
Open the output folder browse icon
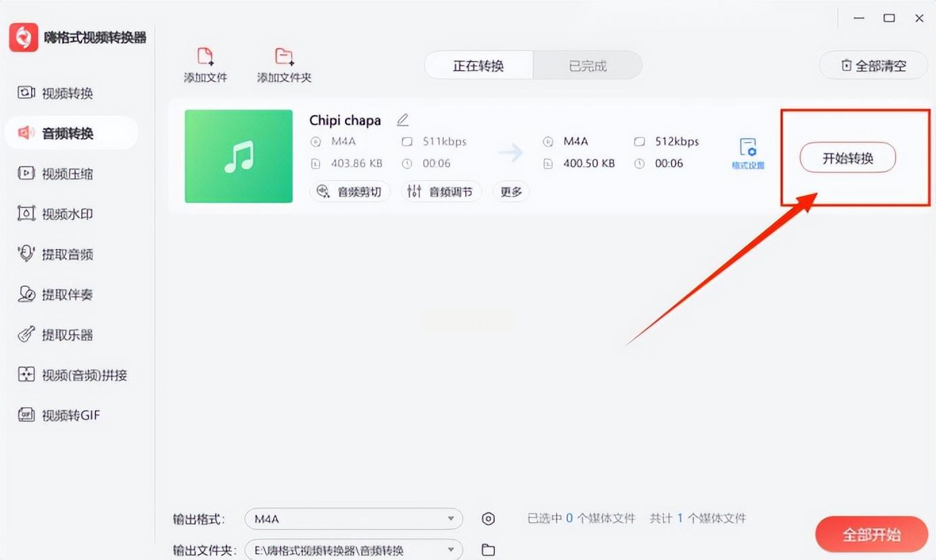click(488, 550)
